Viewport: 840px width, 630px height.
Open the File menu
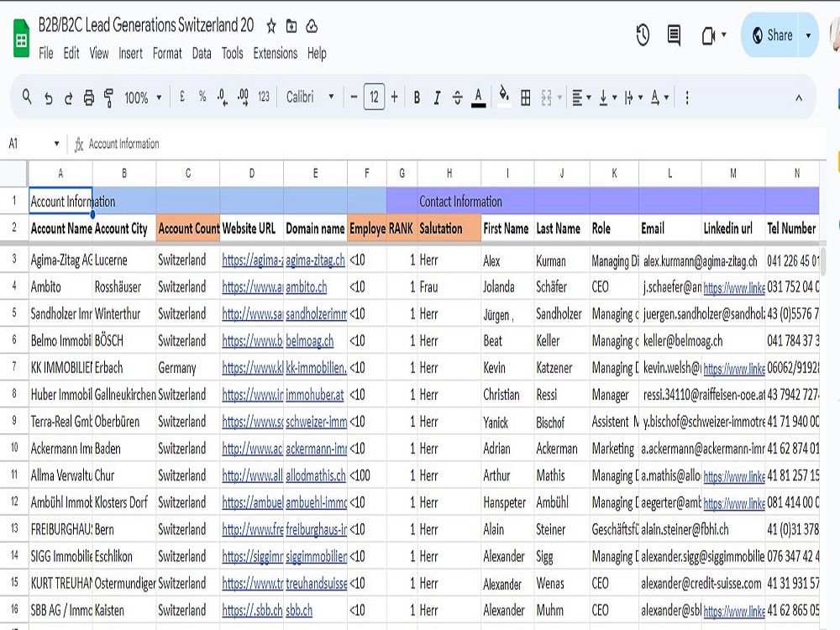click(46, 53)
